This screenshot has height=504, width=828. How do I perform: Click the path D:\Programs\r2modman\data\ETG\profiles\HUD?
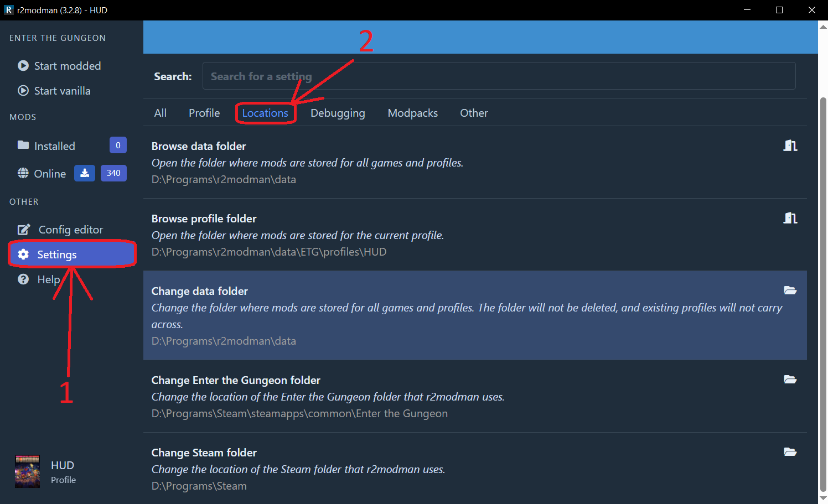269,252
